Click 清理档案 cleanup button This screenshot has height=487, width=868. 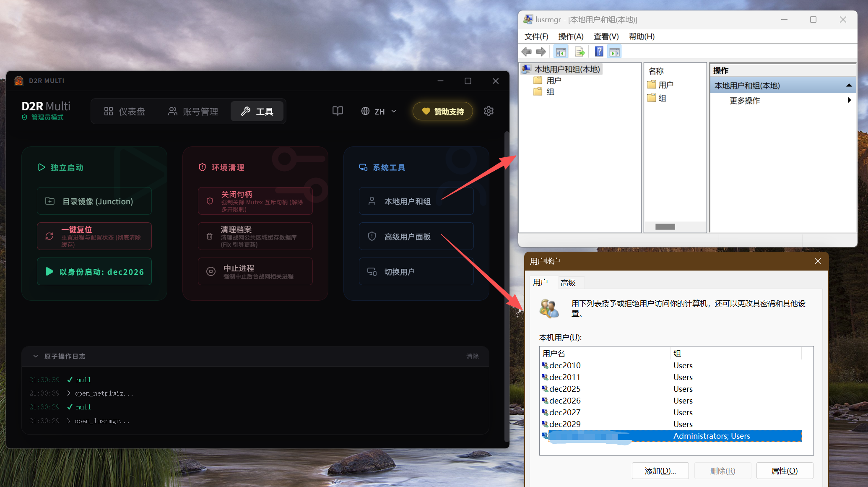255,236
